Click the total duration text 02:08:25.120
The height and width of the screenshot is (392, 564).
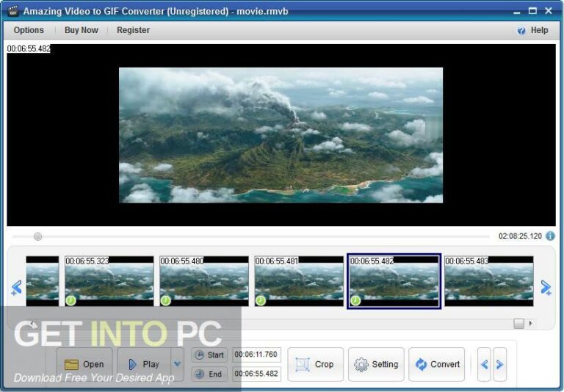click(520, 236)
